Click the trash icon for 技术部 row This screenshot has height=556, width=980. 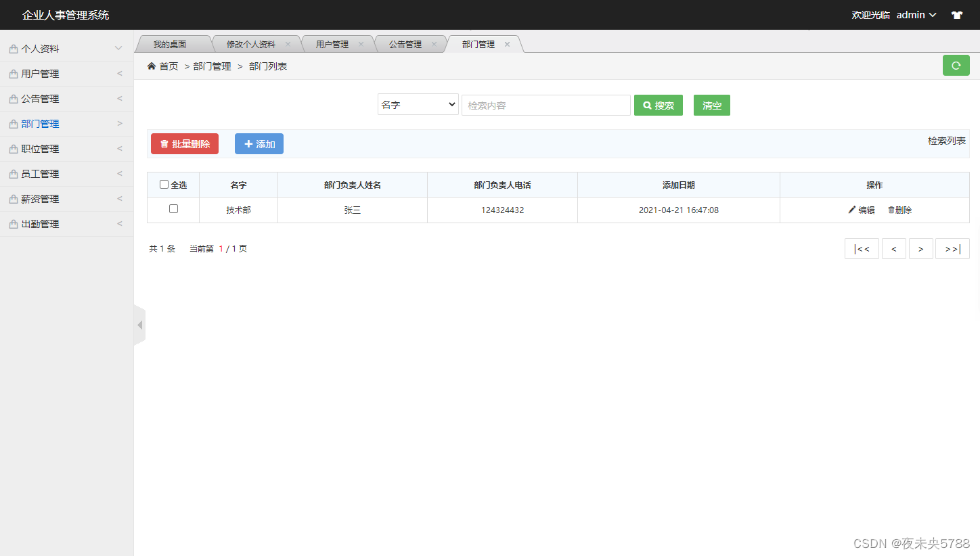891,210
